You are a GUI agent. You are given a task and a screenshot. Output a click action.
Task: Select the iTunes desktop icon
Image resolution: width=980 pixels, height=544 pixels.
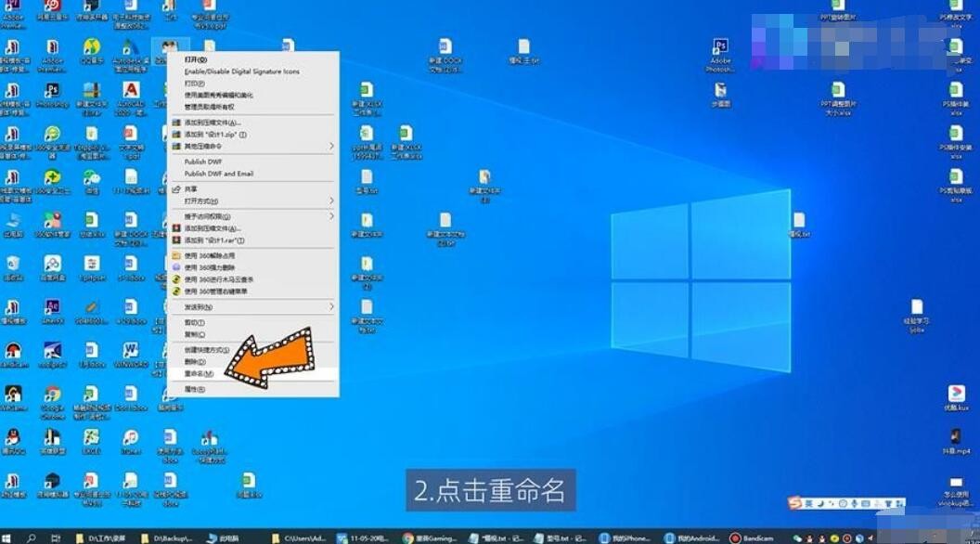coord(131,442)
